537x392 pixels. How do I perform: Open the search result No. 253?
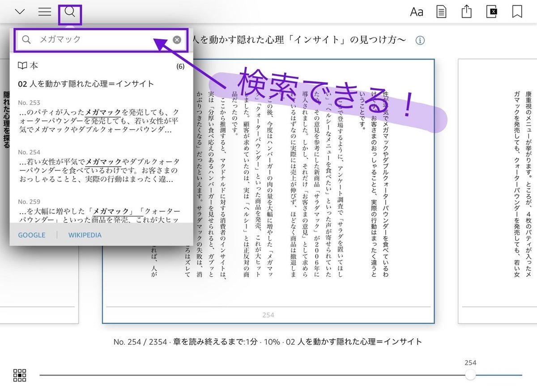(99, 117)
